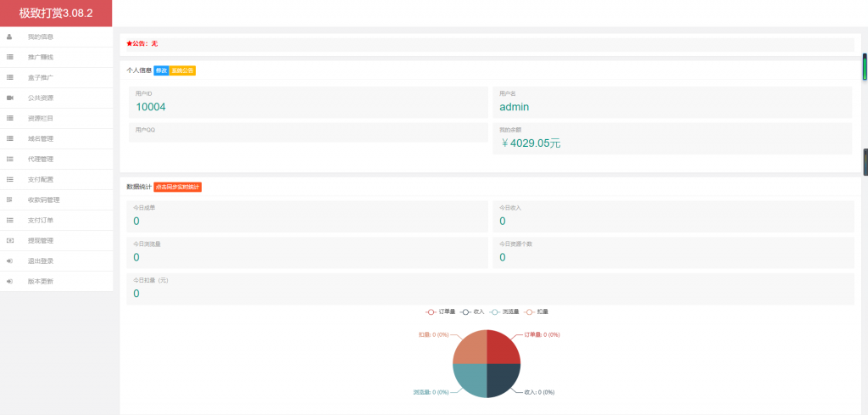Image resolution: width=868 pixels, height=415 pixels.
Task: Click the person icon beside 我的信息
Action: 9,37
